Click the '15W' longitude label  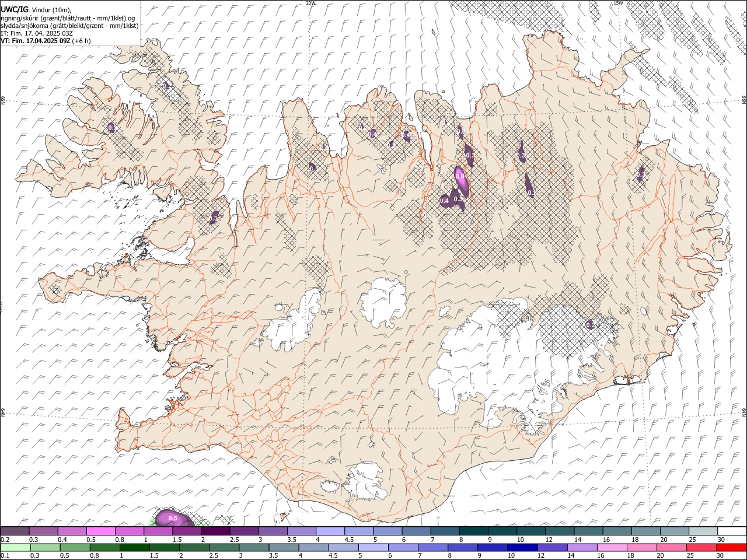tap(618, 3)
